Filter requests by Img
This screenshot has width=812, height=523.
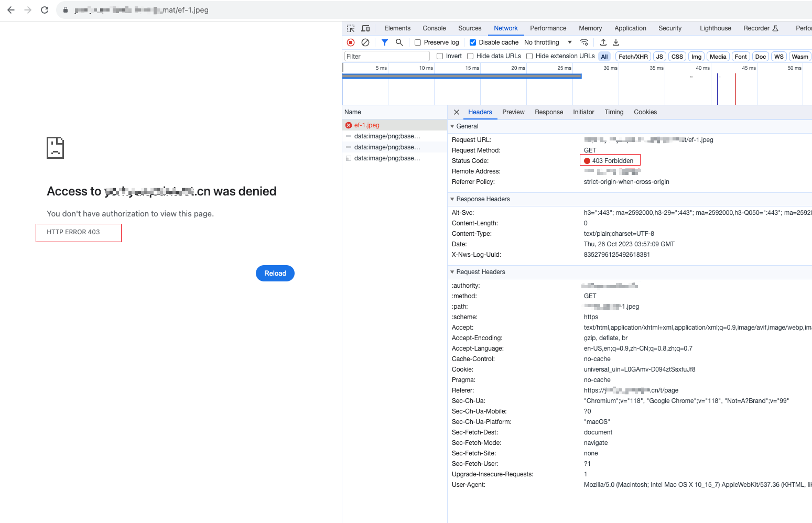(696, 57)
